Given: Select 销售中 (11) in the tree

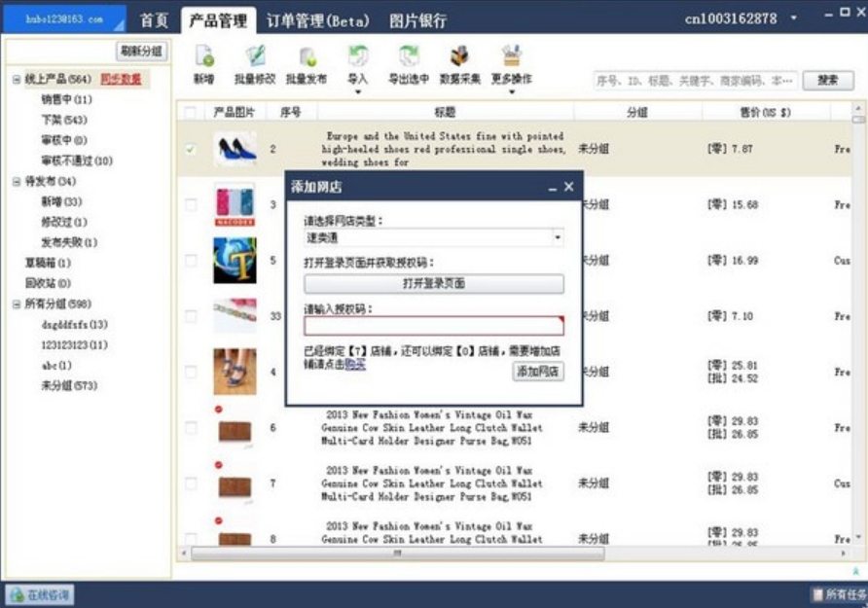Looking at the screenshot, I should (66, 99).
